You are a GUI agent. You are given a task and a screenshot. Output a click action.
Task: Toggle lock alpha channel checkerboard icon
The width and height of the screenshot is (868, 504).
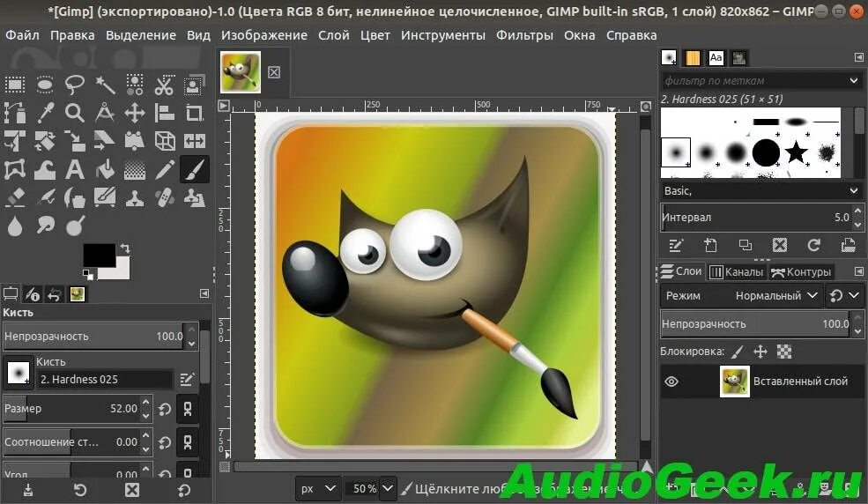(x=784, y=352)
